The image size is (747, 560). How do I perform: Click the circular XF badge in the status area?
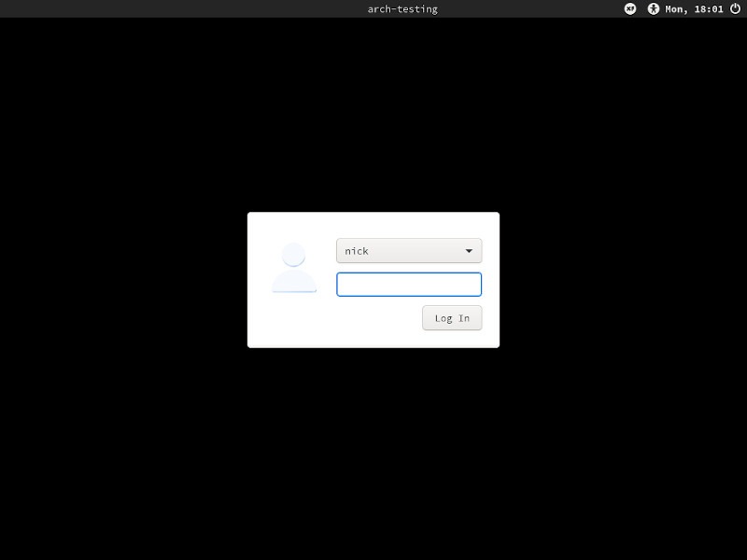632,9
